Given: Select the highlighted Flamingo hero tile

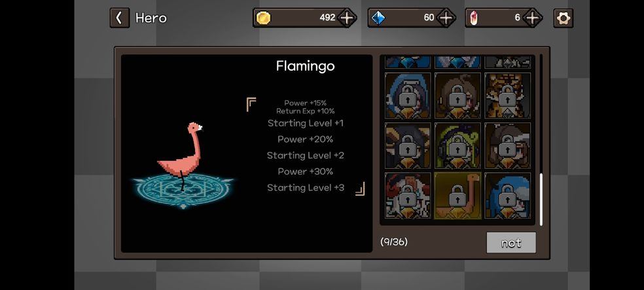Looking at the screenshot, I should (x=457, y=196).
